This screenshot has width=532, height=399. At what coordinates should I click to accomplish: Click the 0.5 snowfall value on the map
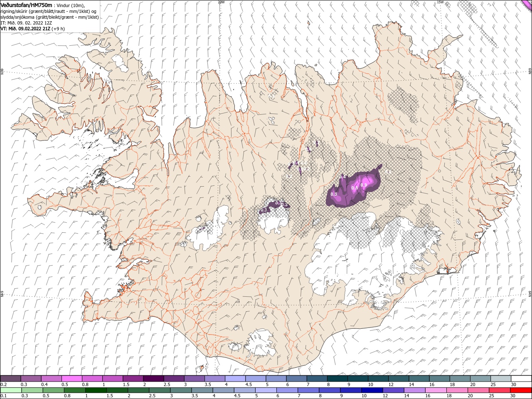(x=334, y=194)
